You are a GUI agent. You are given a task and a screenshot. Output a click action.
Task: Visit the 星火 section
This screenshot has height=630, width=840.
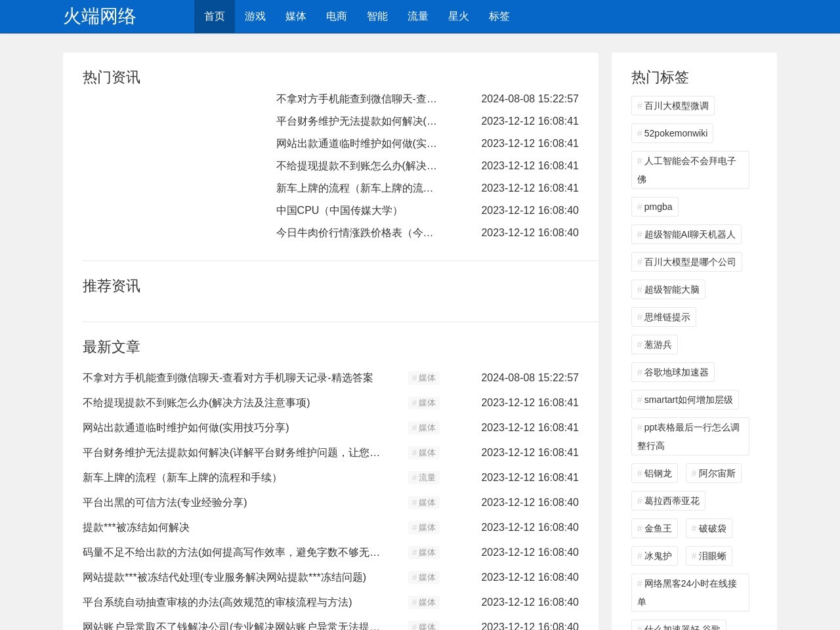459,16
